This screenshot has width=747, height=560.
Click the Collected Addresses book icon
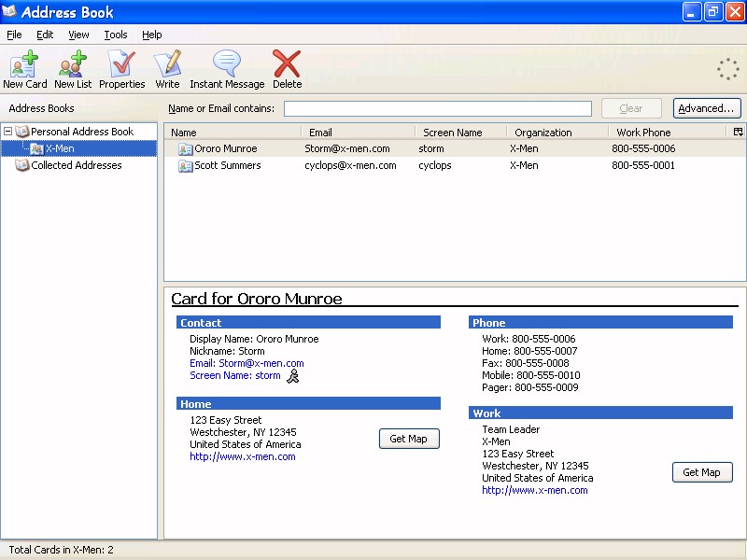click(21, 165)
